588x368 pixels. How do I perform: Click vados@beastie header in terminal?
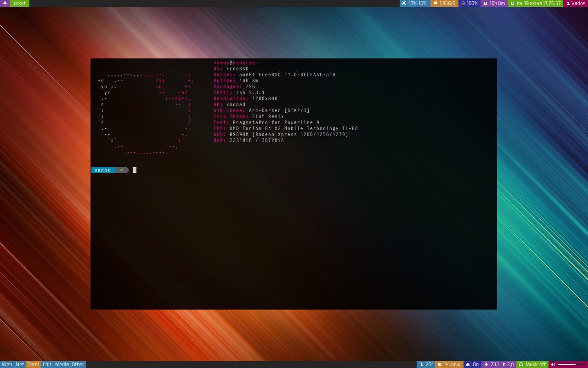pyautogui.click(x=234, y=63)
